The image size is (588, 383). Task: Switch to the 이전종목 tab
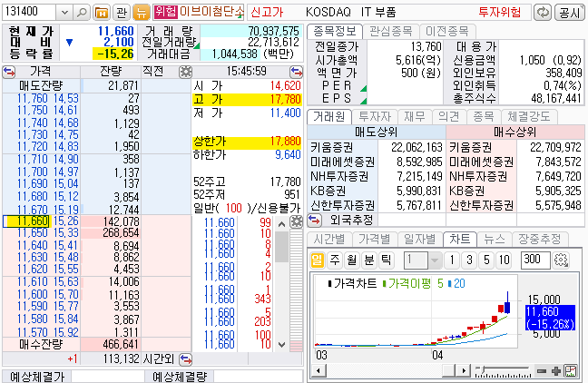pos(447,31)
